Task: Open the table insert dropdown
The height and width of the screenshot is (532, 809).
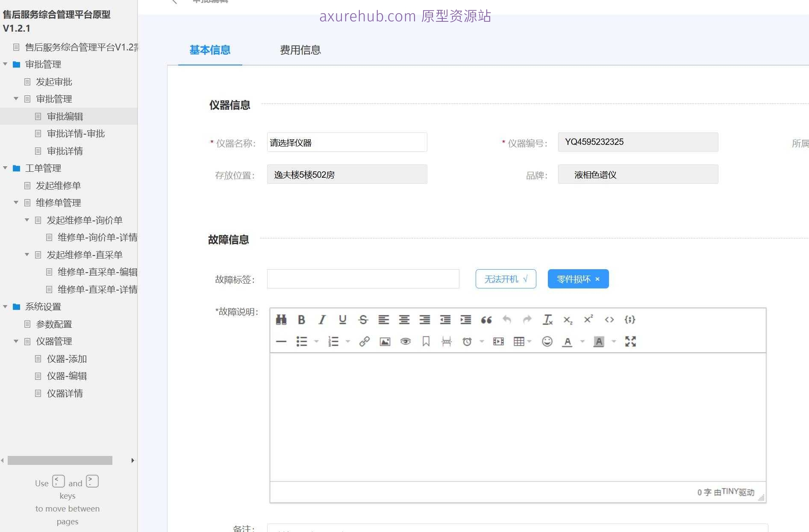Action: 530,341
